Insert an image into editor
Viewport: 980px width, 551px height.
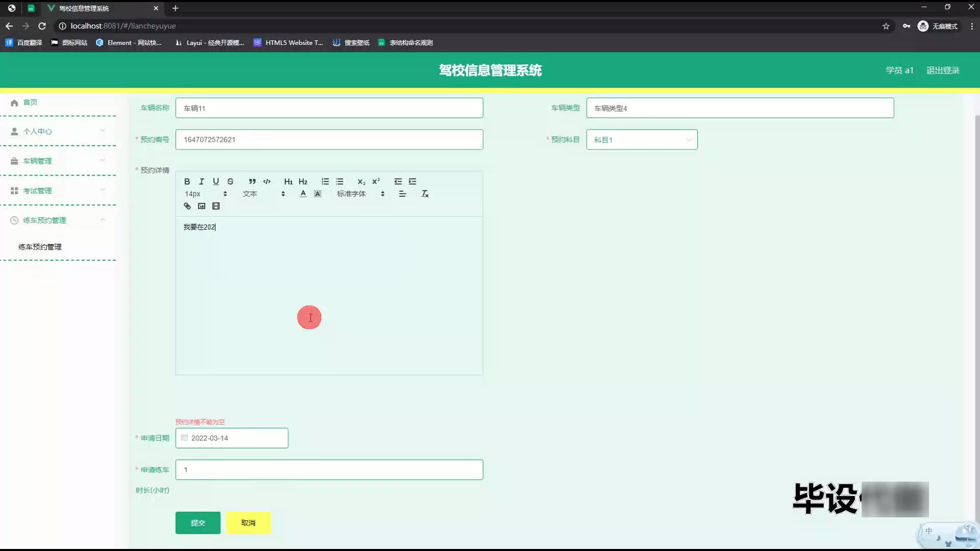202,206
